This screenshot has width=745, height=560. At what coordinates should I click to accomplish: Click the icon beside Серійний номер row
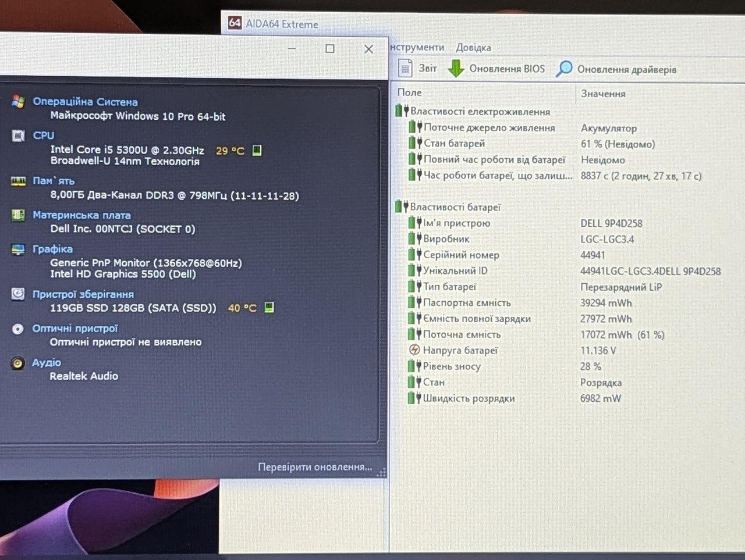(x=414, y=254)
